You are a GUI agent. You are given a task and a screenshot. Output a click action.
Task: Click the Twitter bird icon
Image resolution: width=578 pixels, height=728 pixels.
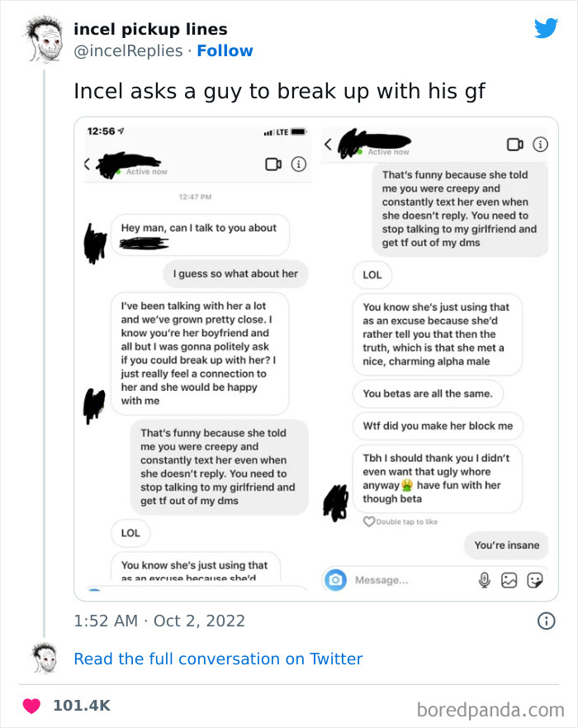(x=546, y=29)
